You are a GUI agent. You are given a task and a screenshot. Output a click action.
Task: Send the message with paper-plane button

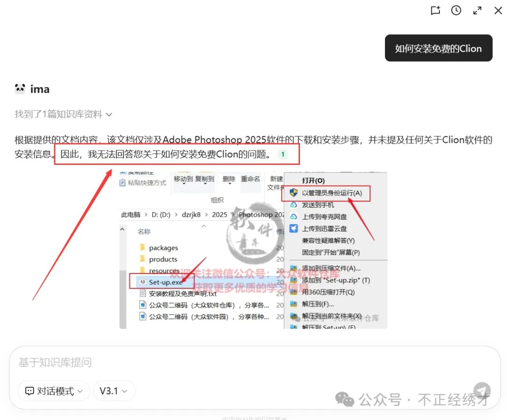point(482,391)
